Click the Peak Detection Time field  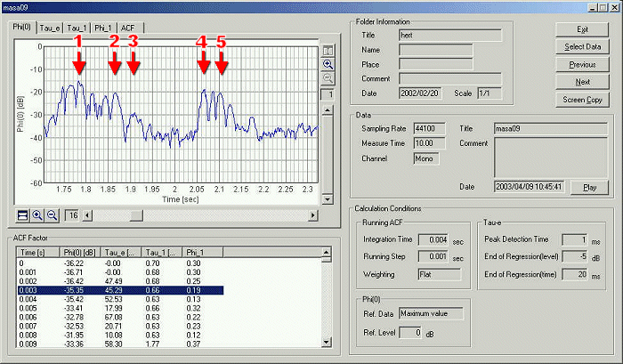point(575,239)
